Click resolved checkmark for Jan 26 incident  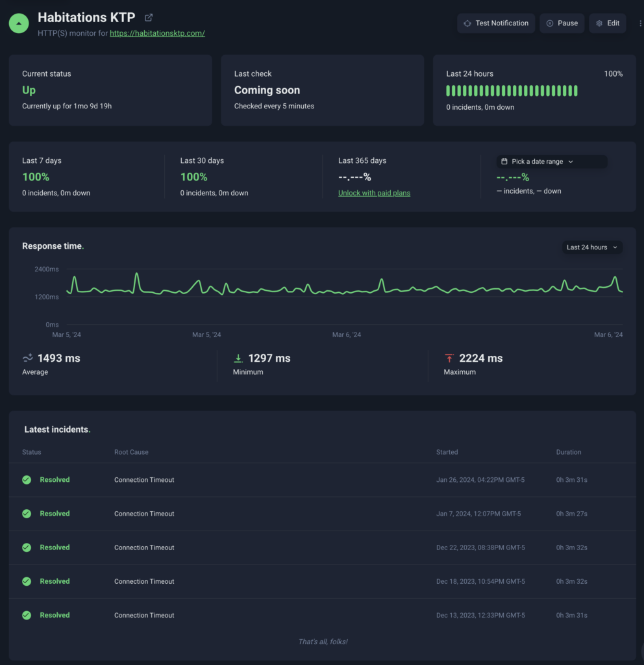(x=27, y=480)
